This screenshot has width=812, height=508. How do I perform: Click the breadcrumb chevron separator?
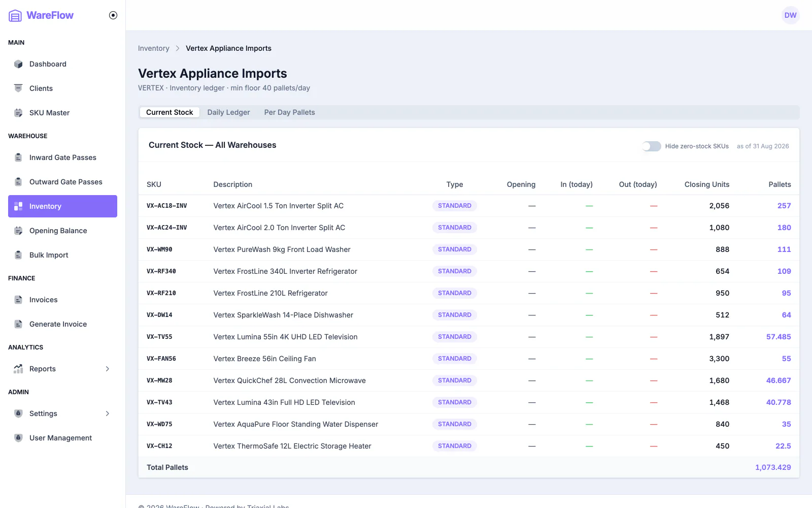(x=178, y=48)
